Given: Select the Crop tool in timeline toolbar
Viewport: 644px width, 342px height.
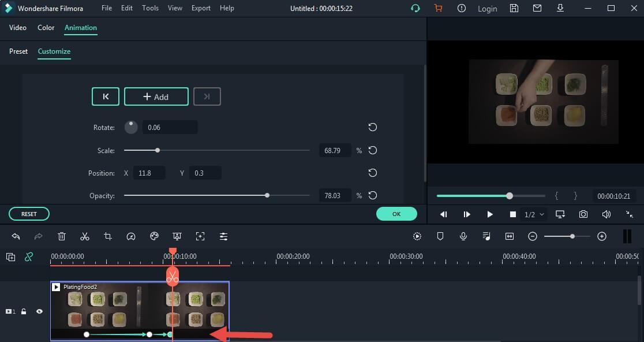Looking at the screenshot, I should pyautogui.click(x=108, y=236).
